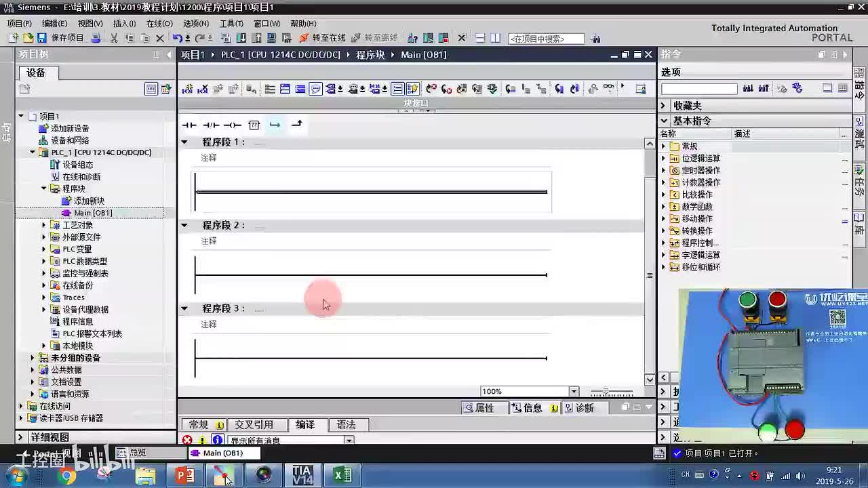Click the Delete network icon in editor toolbar

pyautogui.click(x=202, y=89)
